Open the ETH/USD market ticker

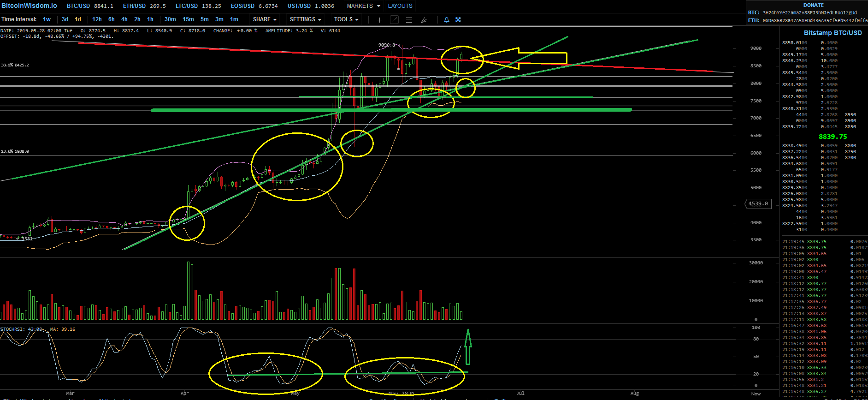point(144,6)
